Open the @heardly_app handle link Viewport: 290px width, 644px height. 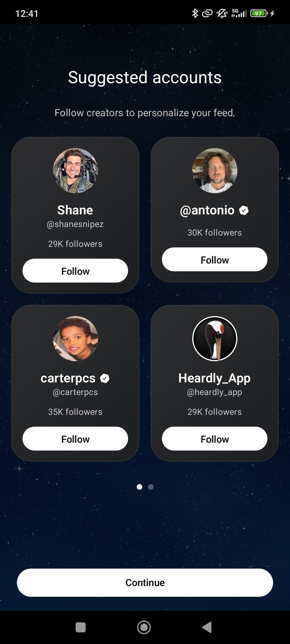pyautogui.click(x=215, y=392)
